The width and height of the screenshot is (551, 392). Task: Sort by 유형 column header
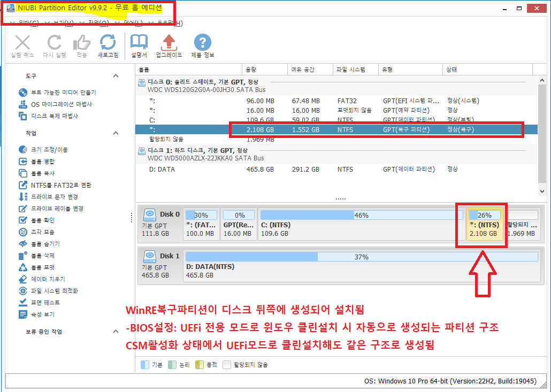410,70
